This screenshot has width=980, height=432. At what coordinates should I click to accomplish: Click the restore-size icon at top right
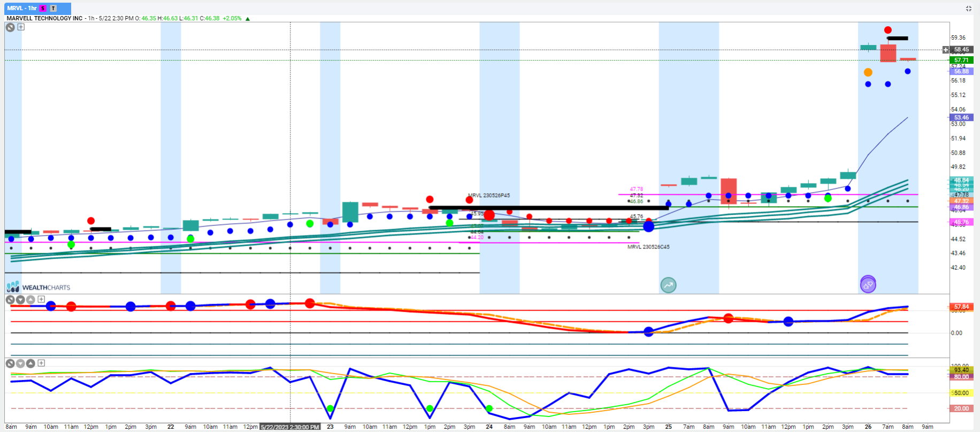pos(968,9)
